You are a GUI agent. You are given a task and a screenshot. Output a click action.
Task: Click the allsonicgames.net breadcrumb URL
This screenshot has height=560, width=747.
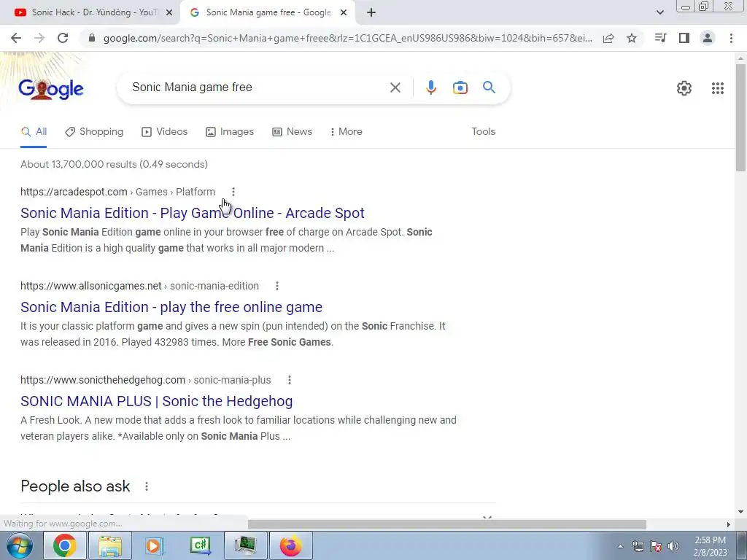pyautogui.click(x=139, y=286)
